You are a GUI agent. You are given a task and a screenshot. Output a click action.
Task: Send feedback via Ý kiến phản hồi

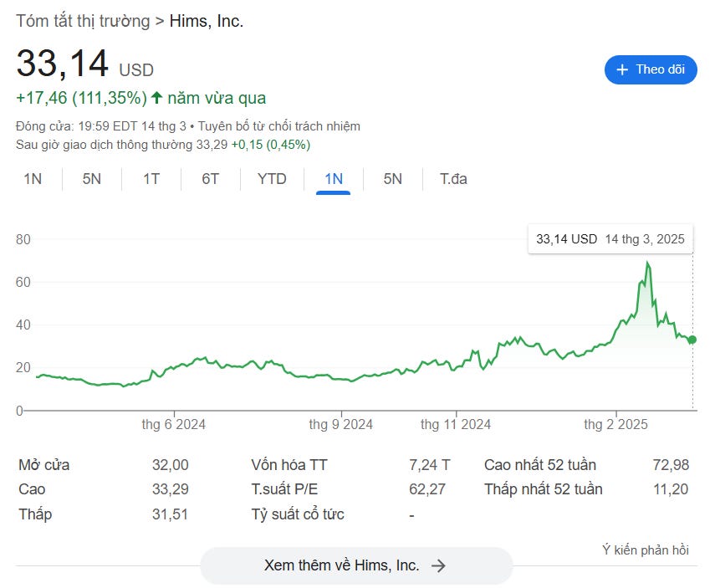point(645,550)
